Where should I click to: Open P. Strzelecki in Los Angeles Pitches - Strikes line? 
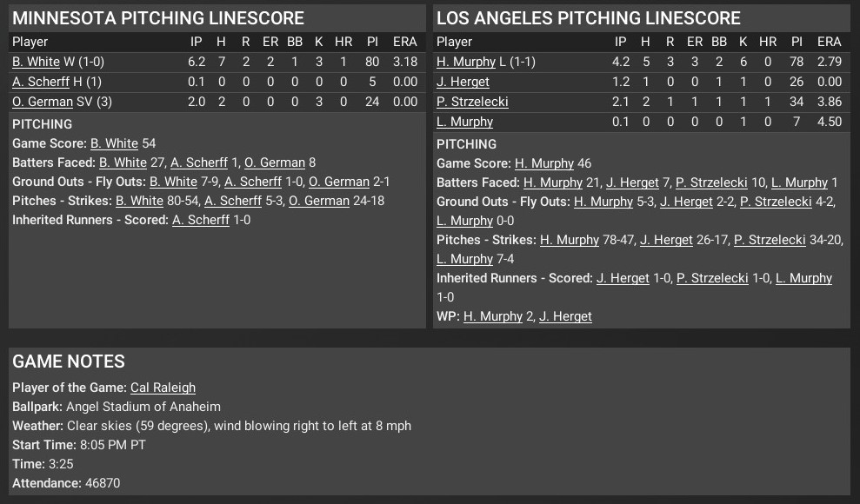pos(770,240)
